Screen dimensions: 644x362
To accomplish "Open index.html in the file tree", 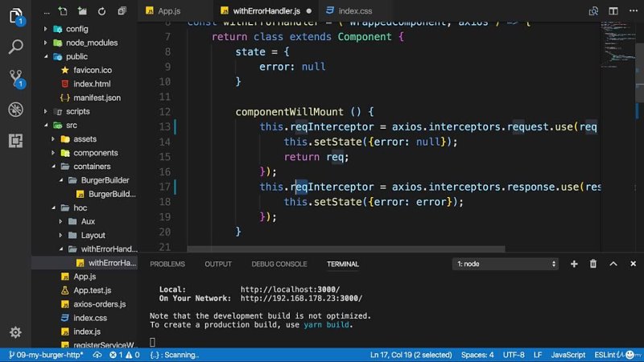I will click(85, 84).
